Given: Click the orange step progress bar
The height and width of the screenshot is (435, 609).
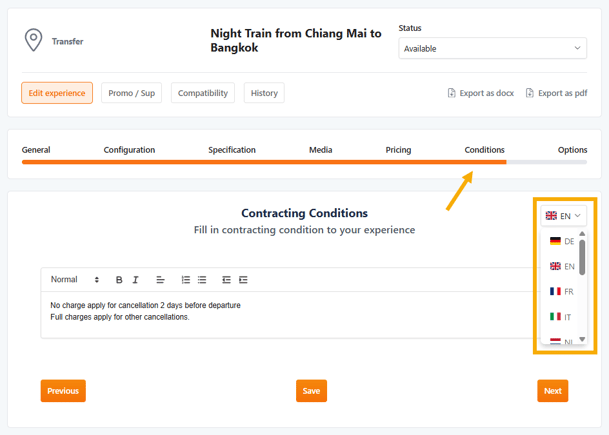Looking at the screenshot, I should 264,161.
